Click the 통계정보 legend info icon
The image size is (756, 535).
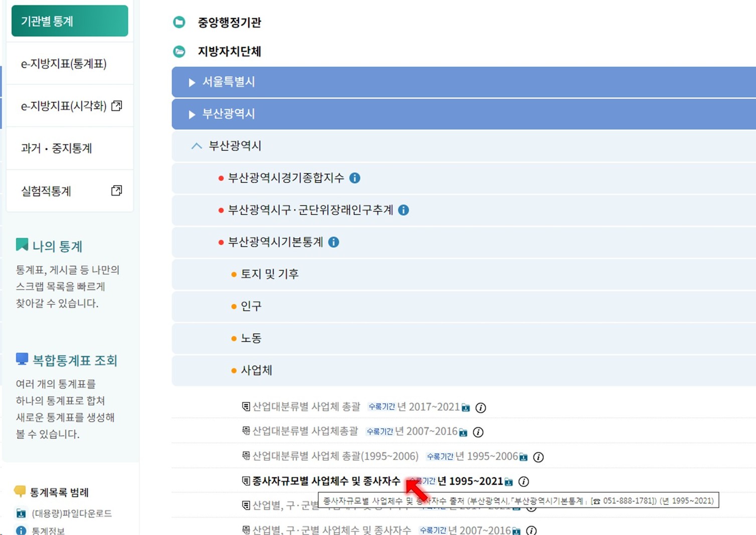tap(21, 530)
